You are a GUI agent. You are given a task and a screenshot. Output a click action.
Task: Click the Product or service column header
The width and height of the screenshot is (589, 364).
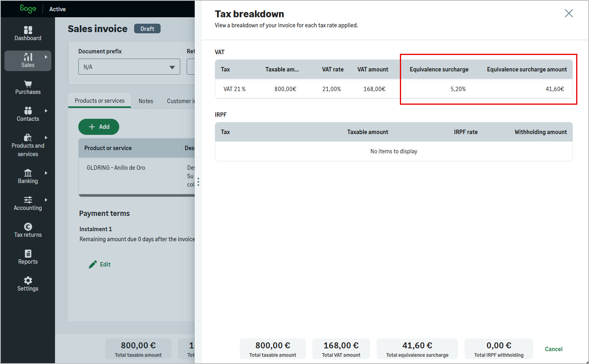point(108,148)
